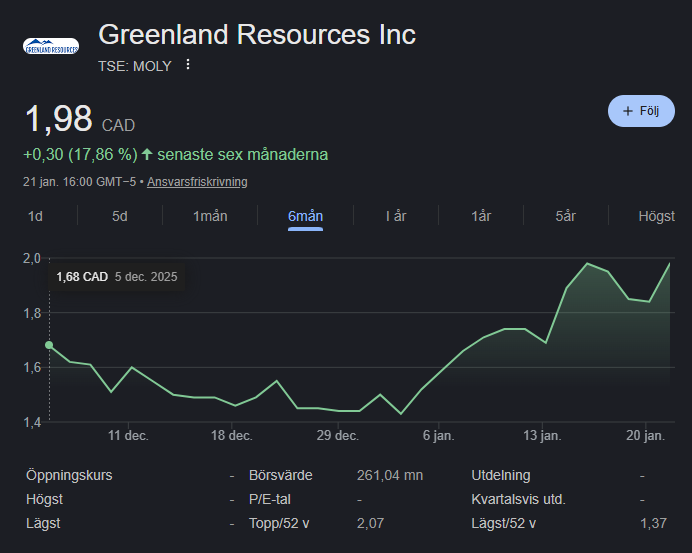Click the 13 jan. date axis label
The height and width of the screenshot is (553, 692).
[x=543, y=436]
